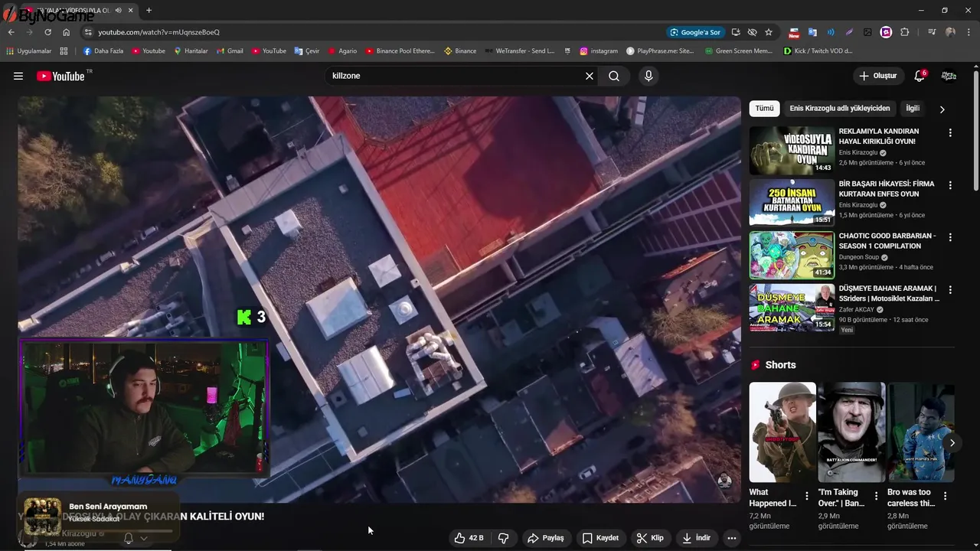Reload the page

click(47, 32)
